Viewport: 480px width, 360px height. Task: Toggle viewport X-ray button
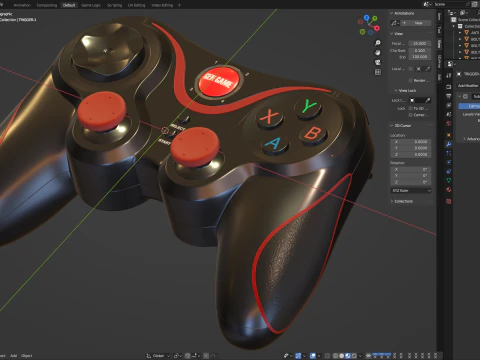[328, 356]
